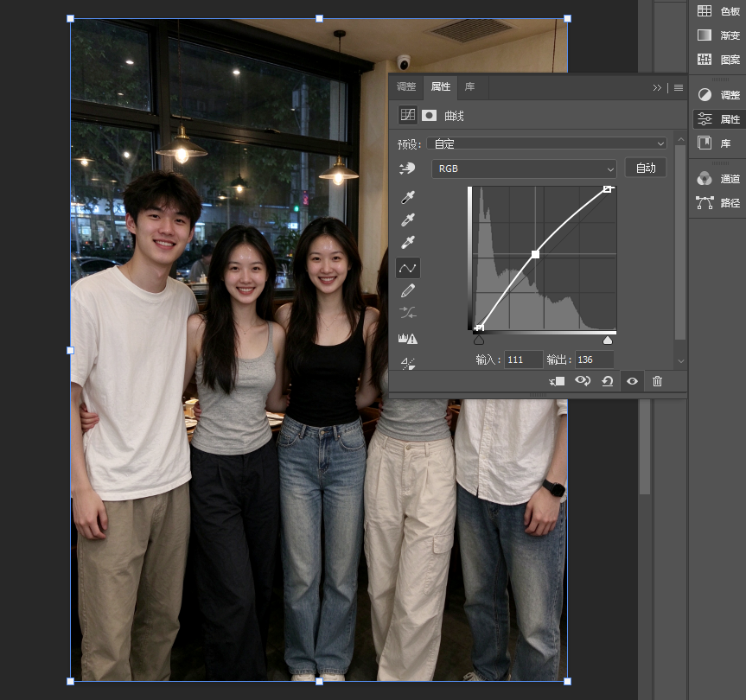Click the black point slider triangle
746x700 pixels.
[479, 340]
